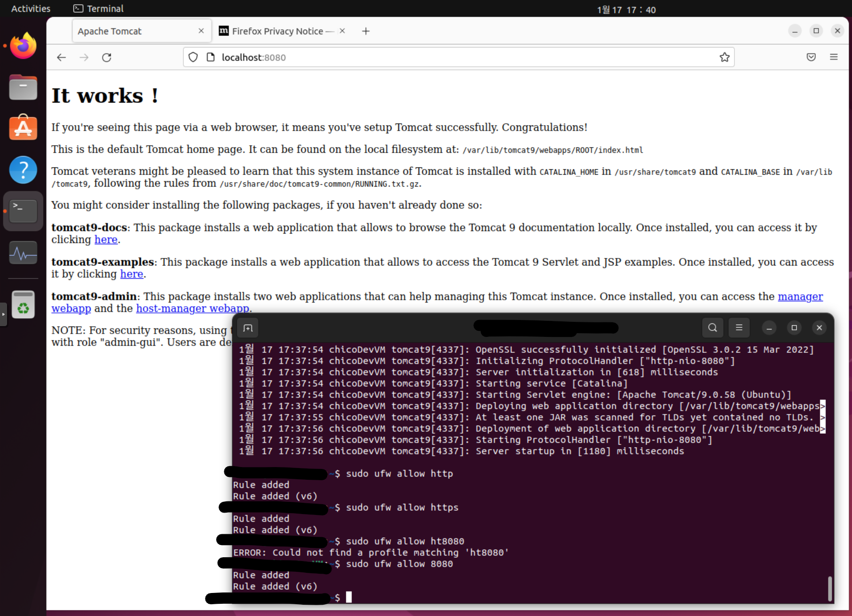
Task: Bookmark this page with the star
Action: pos(725,57)
